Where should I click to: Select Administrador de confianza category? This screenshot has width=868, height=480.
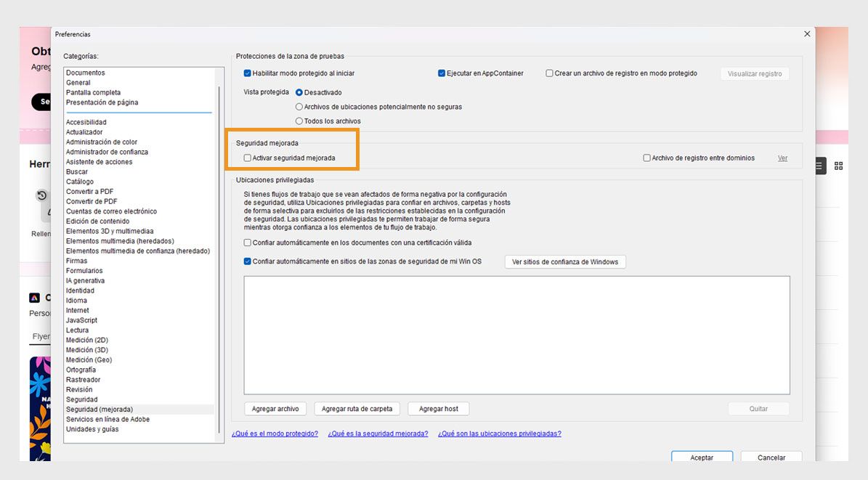tap(107, 152)
